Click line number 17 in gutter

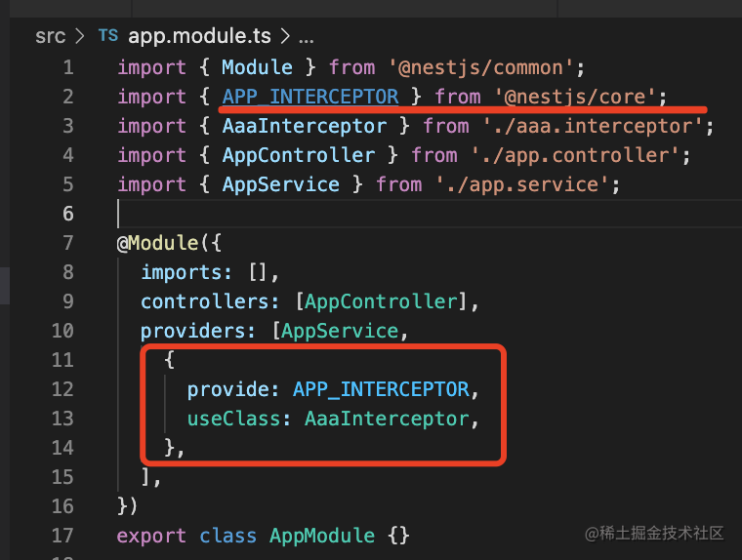pos(62,535)
